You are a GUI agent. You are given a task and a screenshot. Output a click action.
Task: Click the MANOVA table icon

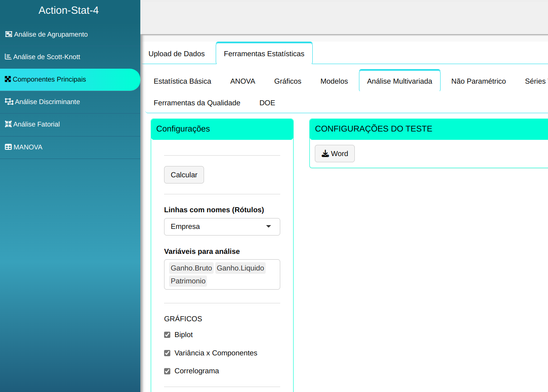point(8,147)
